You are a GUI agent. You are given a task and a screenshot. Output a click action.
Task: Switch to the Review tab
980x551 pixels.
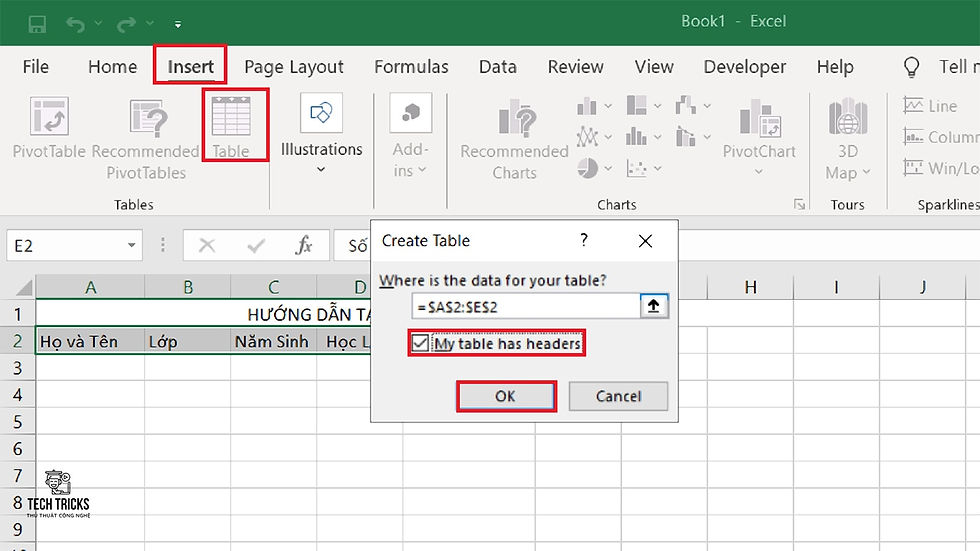click(x=576, y=67)
